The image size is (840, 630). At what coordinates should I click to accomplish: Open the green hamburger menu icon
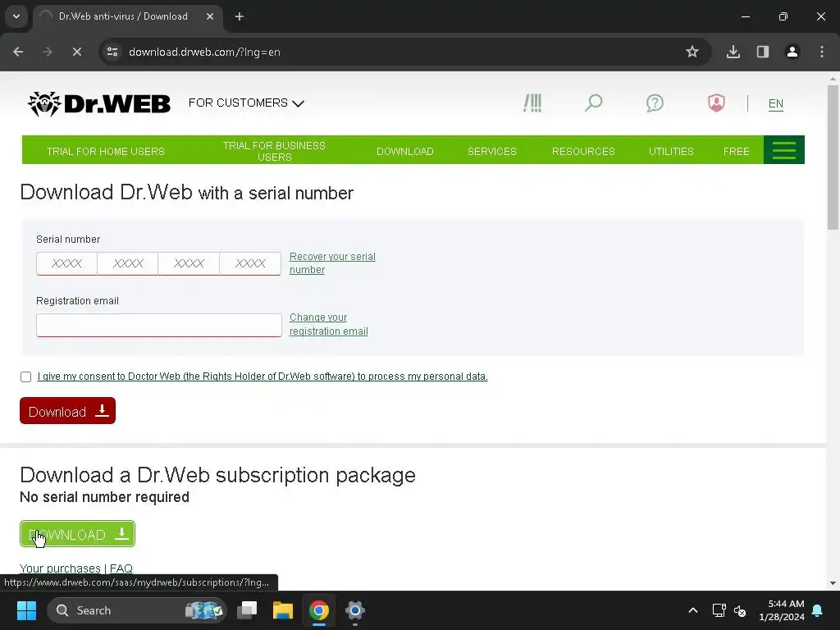783,150
